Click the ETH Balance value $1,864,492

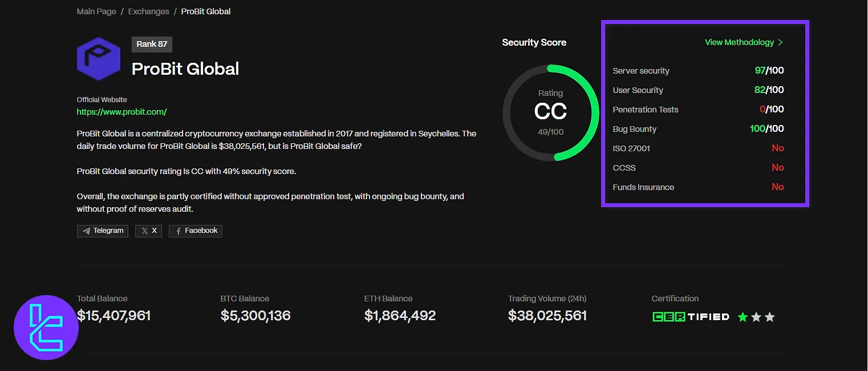click(x=400, y=316)
